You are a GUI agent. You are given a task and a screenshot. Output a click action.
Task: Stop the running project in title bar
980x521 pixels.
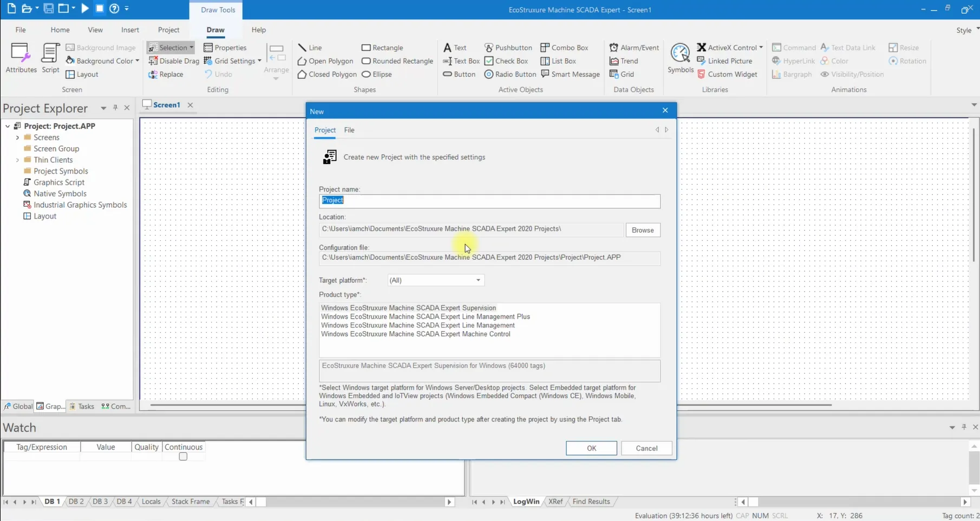[x=100, y=9]
